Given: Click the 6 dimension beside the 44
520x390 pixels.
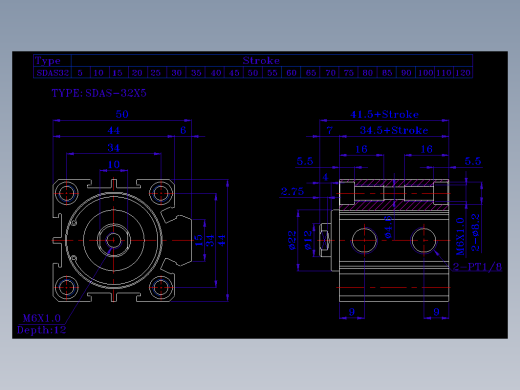Looking at the screenshot, I should click(183, 130).
